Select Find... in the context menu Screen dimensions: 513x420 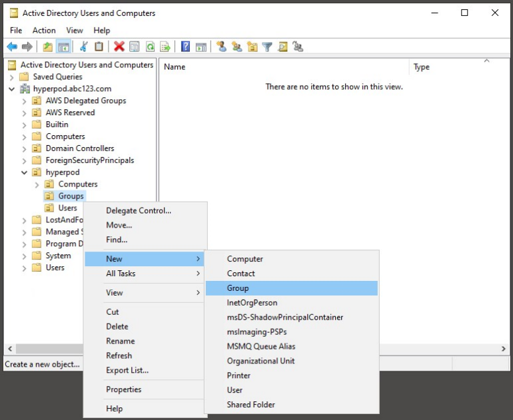(x=144, y=240)
